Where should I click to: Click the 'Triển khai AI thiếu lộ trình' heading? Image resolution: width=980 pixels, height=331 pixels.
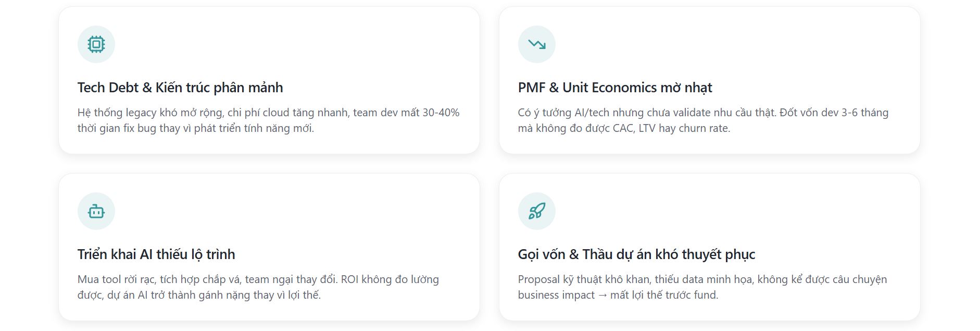click(156, 254)
